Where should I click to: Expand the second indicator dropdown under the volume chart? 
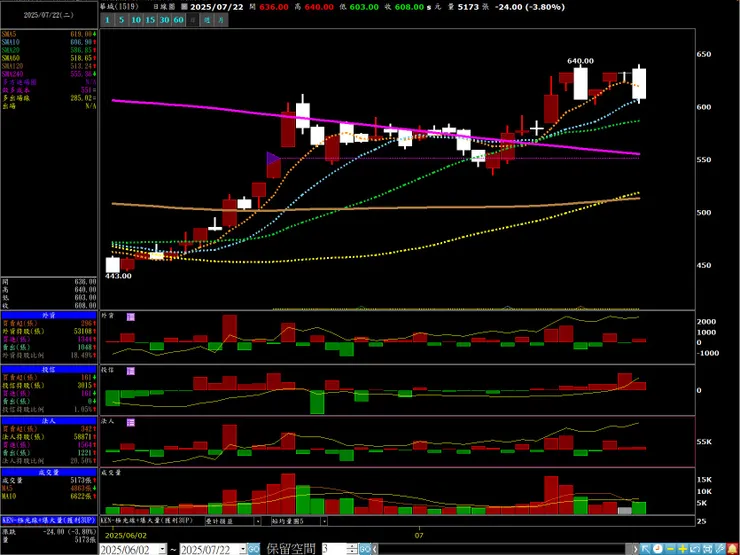coord(324,521)
